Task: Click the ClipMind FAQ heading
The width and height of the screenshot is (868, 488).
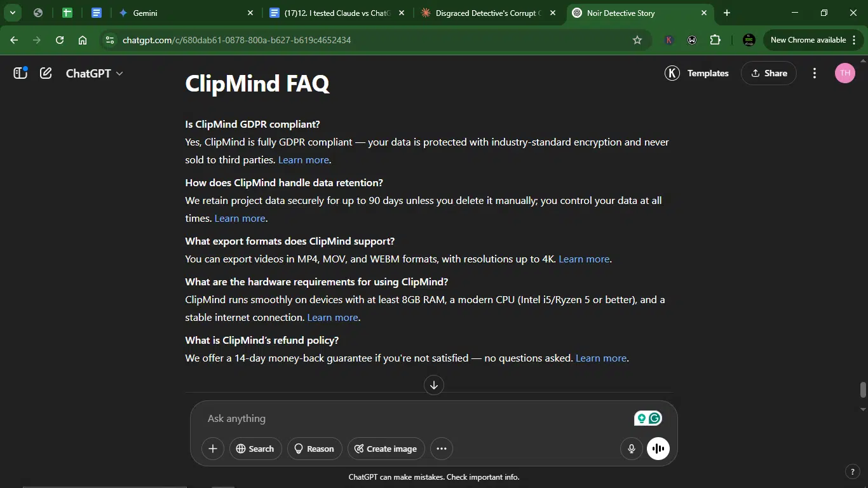Action: pyautogui.click(x=257, y=83)
